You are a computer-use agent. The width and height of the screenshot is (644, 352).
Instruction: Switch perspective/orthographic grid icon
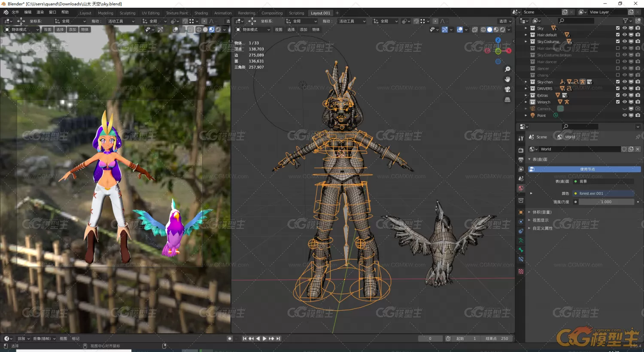tap(507, 100)
